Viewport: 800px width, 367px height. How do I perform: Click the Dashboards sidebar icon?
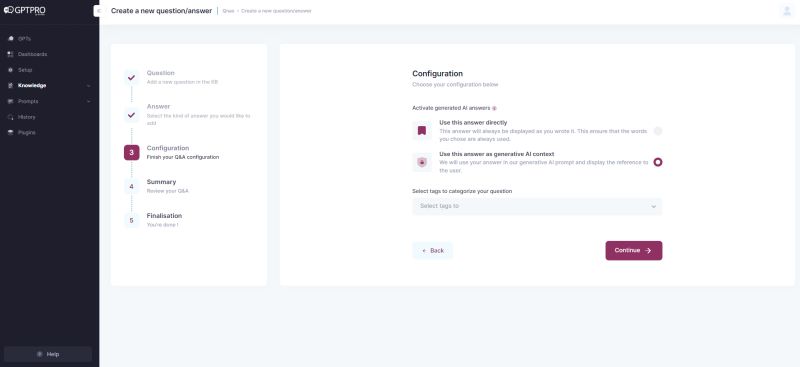coord(11,54)
